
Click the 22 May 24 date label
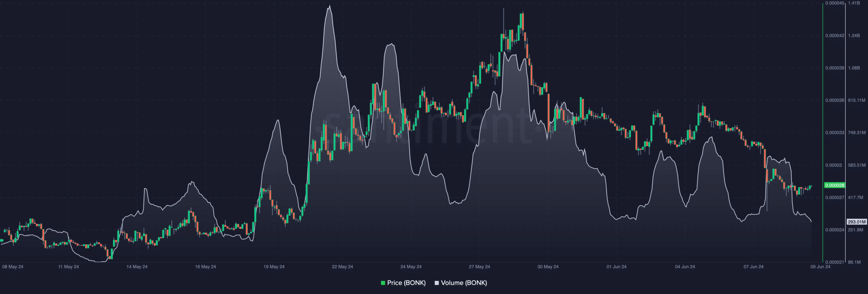pos(342,267)
